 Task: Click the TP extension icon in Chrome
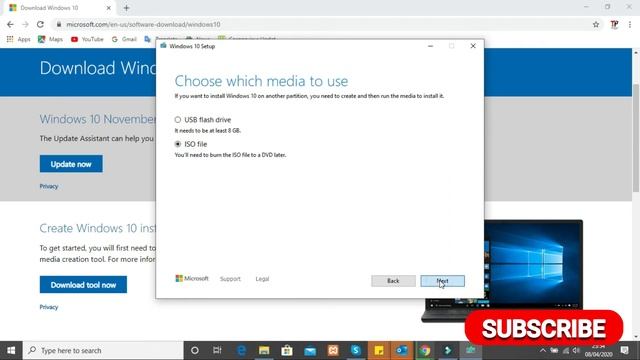tap(614, 24)
